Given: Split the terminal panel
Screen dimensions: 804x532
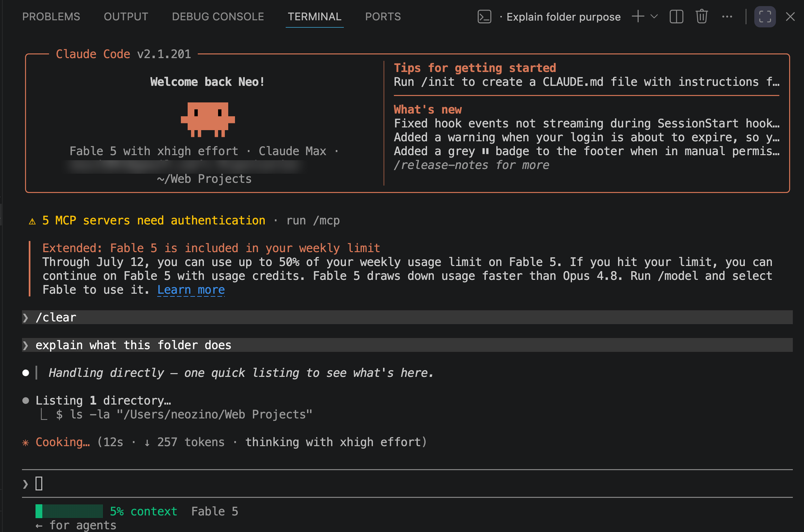Looking at the screenshot, I should 676,17.
